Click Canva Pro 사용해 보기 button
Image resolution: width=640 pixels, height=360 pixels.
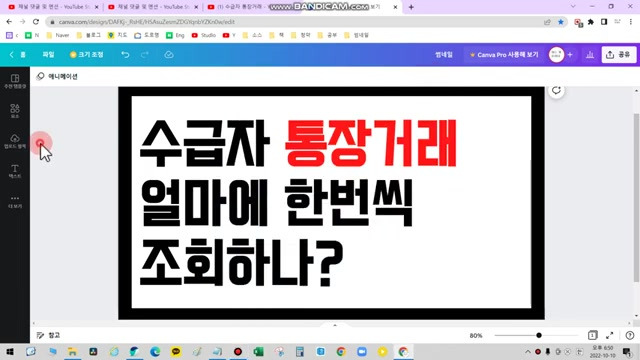pyautogui.click(x=504, y=55)
